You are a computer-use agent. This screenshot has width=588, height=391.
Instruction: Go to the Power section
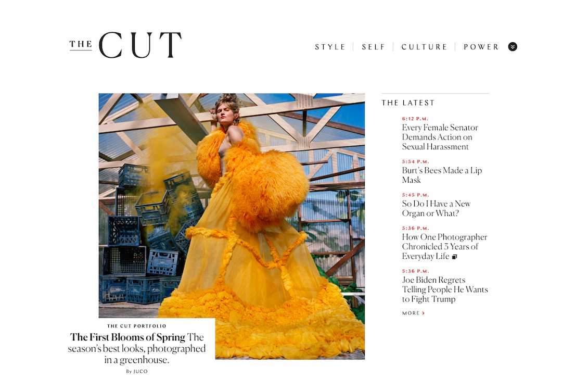coord(481,47)
